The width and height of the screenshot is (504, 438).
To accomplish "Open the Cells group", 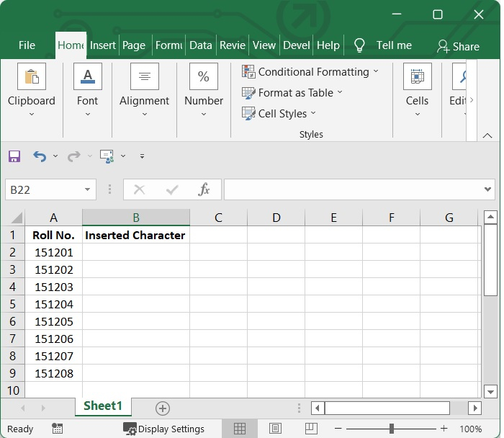I will tap(417, 90).
